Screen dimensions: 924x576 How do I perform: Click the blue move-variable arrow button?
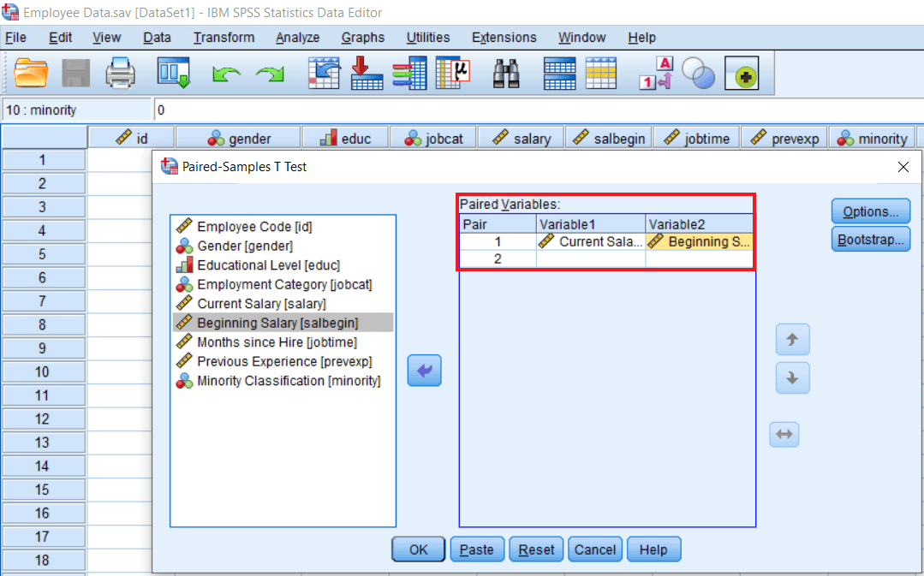(x=424, y=371)
